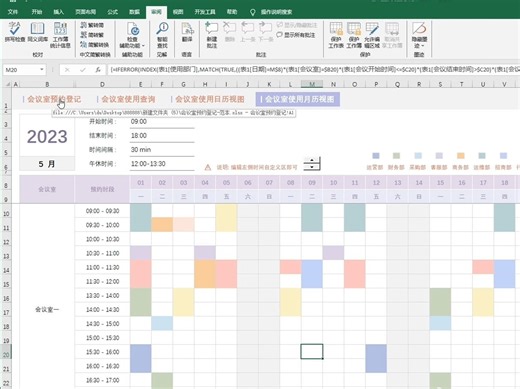Switch to the 页面布局 ribbon tab
520x389 pixels.
[x=85, y=12]
